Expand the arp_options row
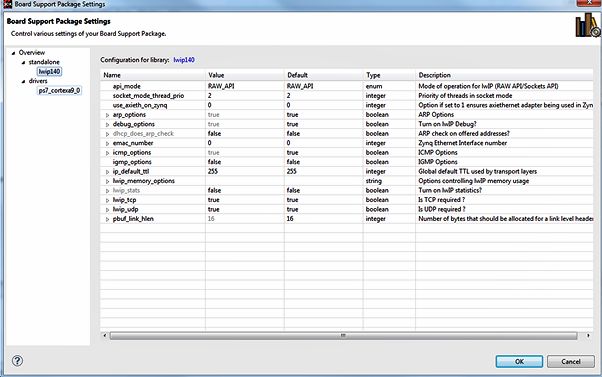 [108, 115]
